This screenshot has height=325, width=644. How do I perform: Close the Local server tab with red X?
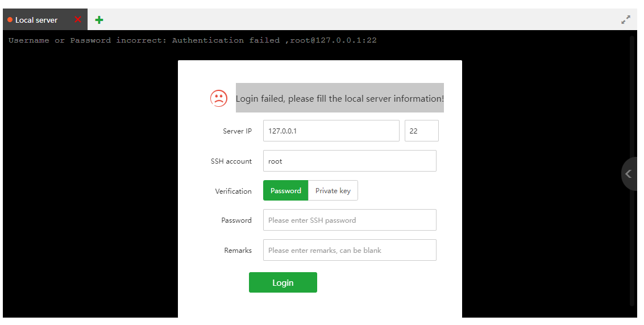click(x=78, y=20)
